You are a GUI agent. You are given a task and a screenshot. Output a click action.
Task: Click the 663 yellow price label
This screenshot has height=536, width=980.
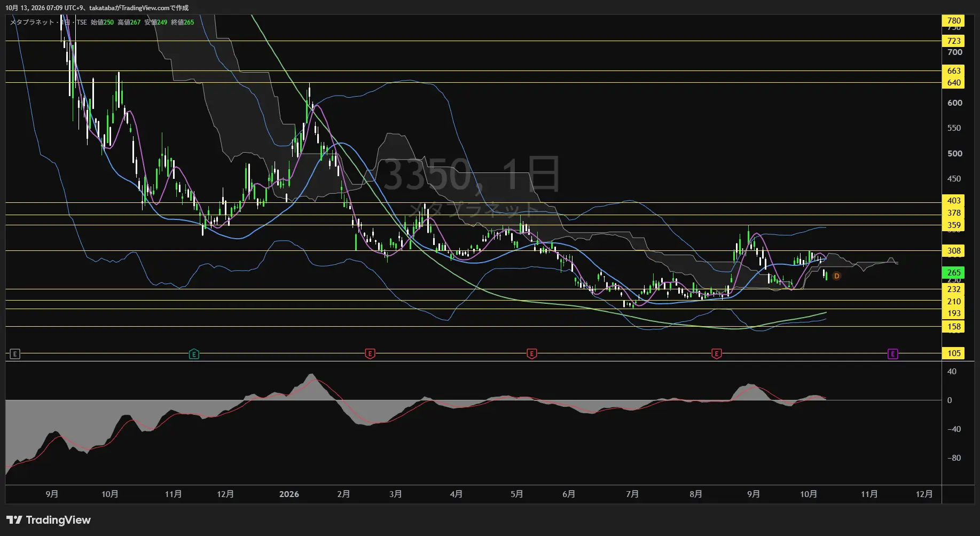[x=953, y=71]
